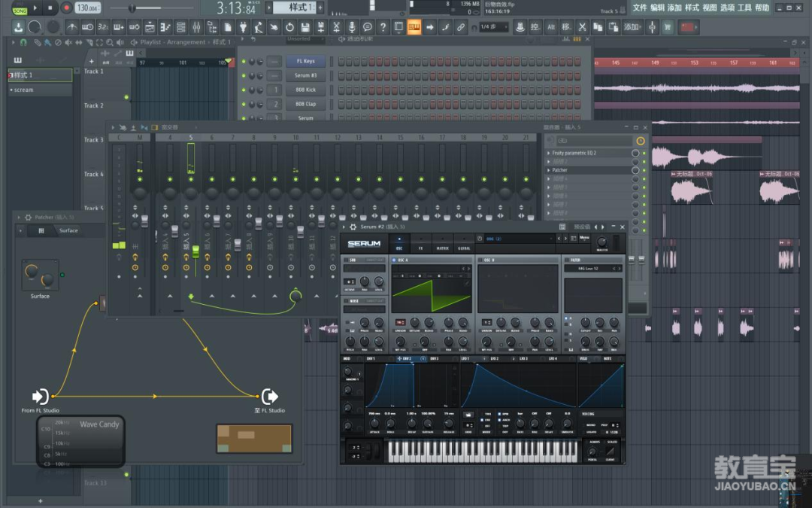Click the microphone icon in top toolbar
Image resolution: width=812 pixels, height=508 pixels.
point(352,27)
